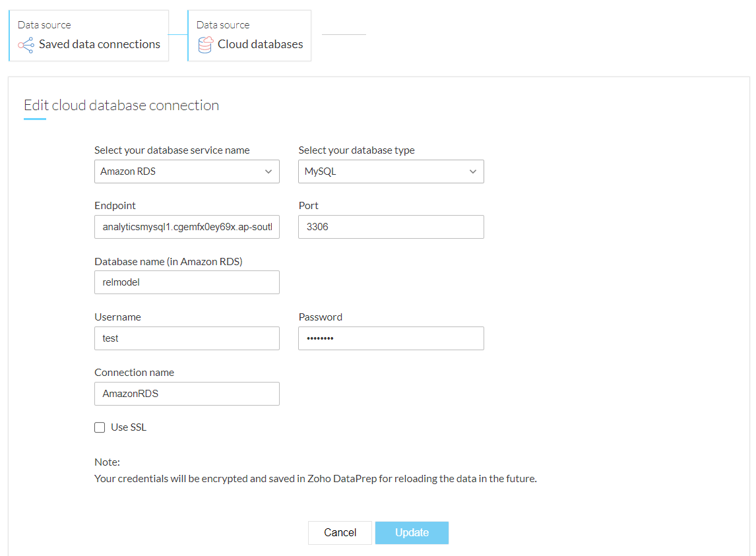Select the Database name input box
This screenshot has width=756, height=556.
coord(187,282)
